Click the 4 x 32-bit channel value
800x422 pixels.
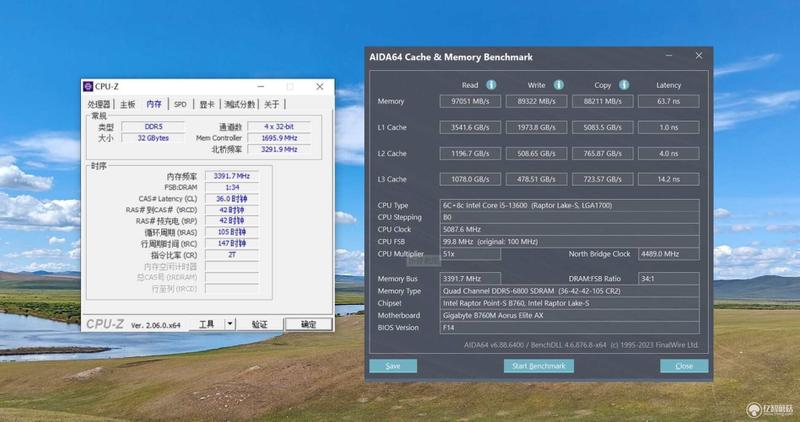click(x=279, y=126)
